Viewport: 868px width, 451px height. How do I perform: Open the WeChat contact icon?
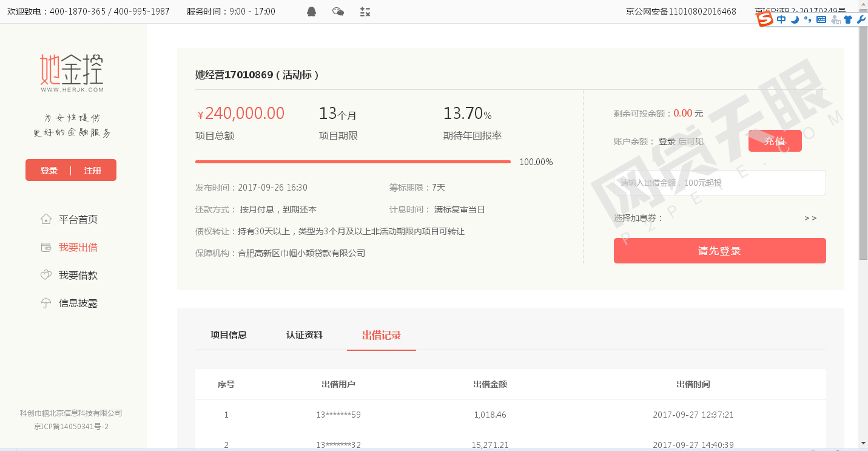(x=338, y=12)
